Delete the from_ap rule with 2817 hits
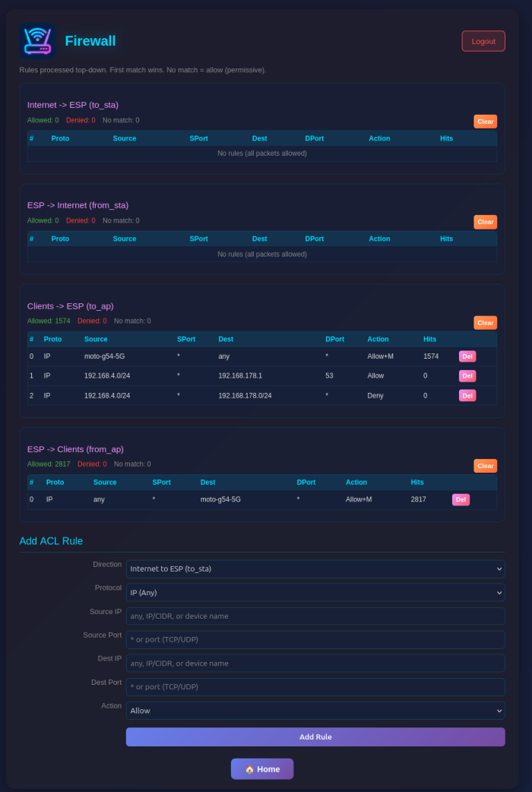 (x=461, y=499)
